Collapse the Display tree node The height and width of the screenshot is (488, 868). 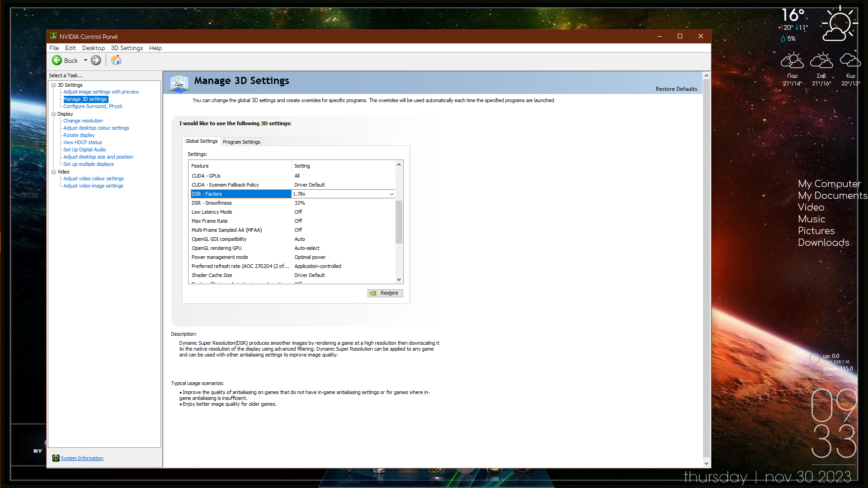[x=53, y=114]
